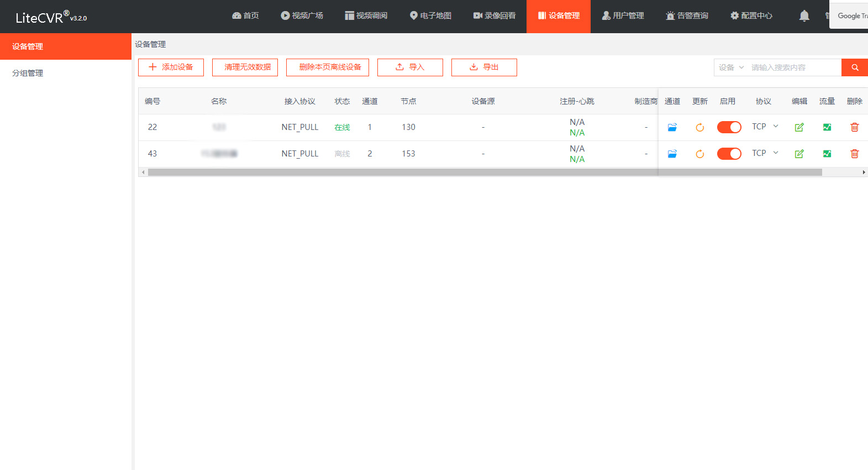
Task: Edit device 43 with pencil icon
Action: tap(799, 154)
